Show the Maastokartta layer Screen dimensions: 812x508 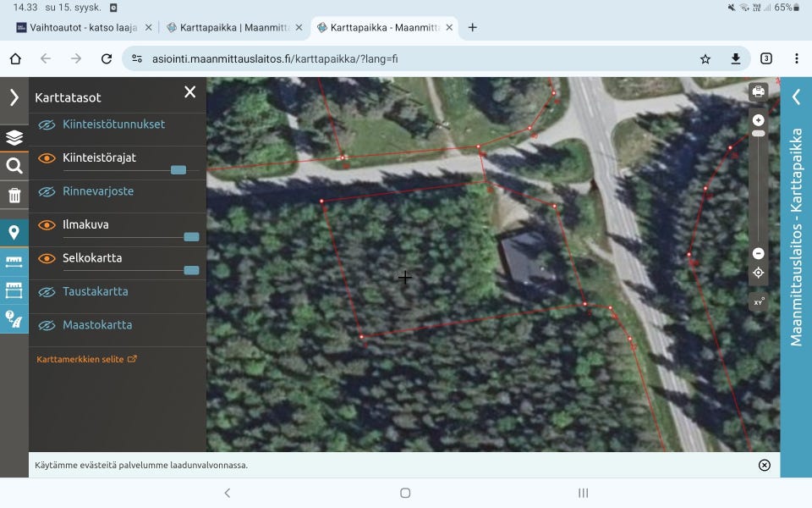click(47, 325)
